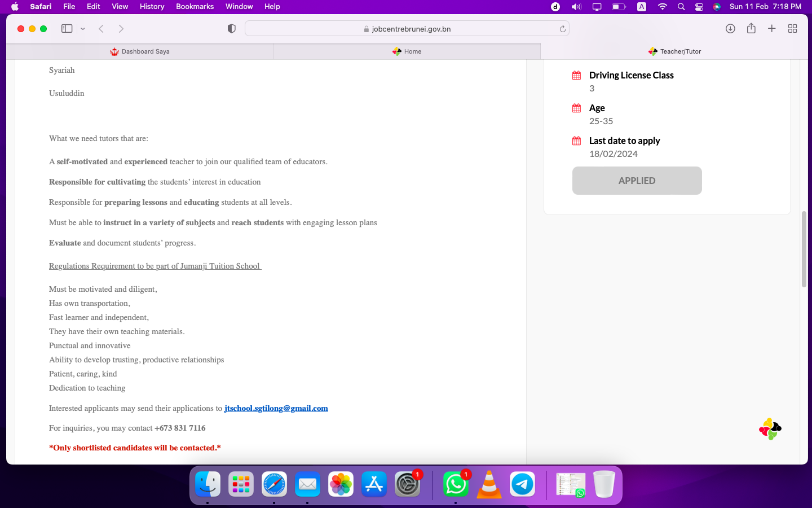Image resolution: width=812 pixels, height=508 pixels.
Task: Open the Safari downloads list
Action: click(730, 29)
